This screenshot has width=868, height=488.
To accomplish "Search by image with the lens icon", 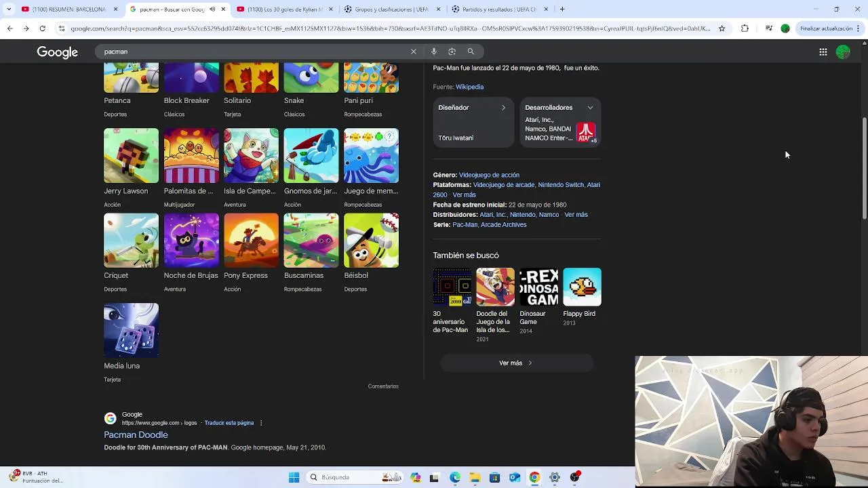I will [452, 52].
